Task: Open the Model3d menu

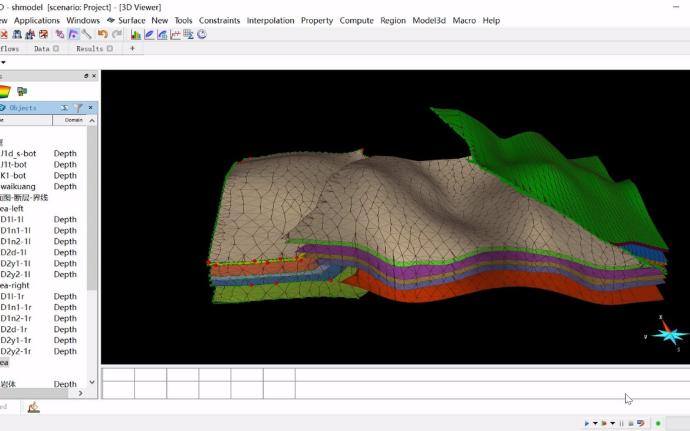Action: pyautogui.click(x=429, y=20)
